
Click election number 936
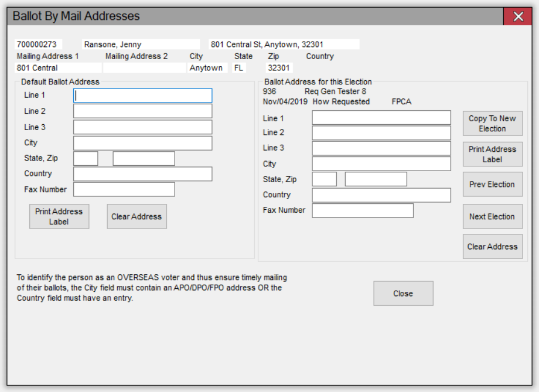tap(269, 91)
